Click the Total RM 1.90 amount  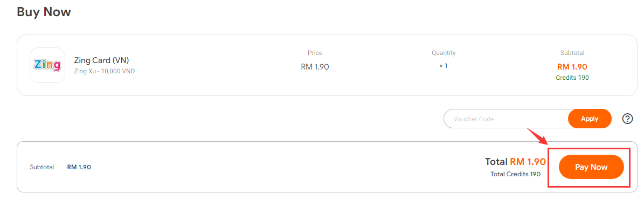(515, 161)
